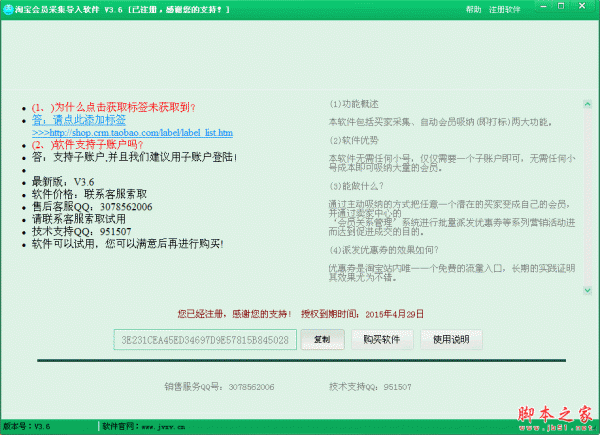Click the text 技术支持QQ: 951507 in list

pos(82,231)
